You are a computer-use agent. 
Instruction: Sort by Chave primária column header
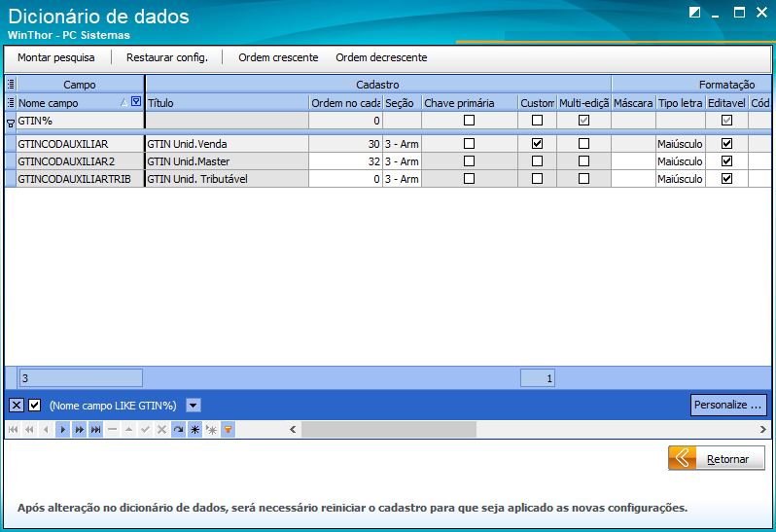[x=470, y=103]
